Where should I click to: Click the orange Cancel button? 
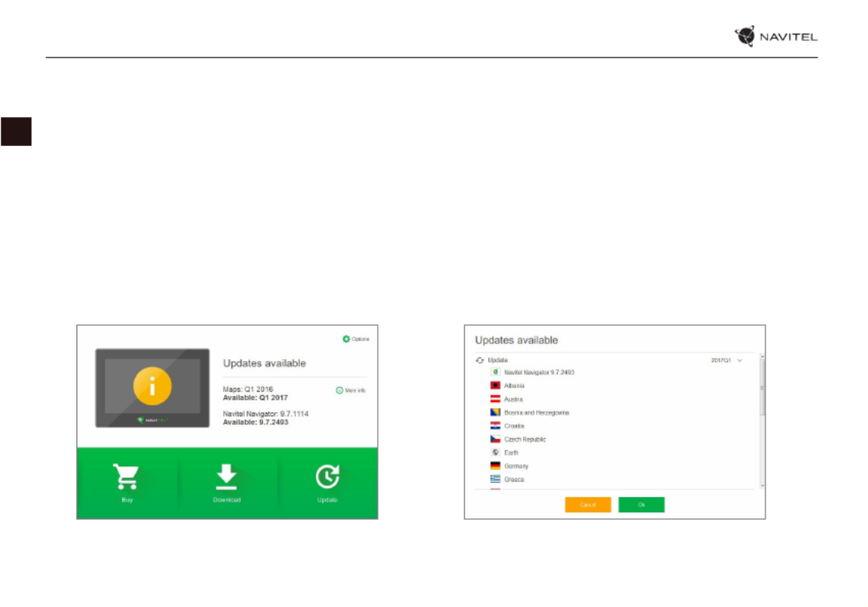point(588,505)
